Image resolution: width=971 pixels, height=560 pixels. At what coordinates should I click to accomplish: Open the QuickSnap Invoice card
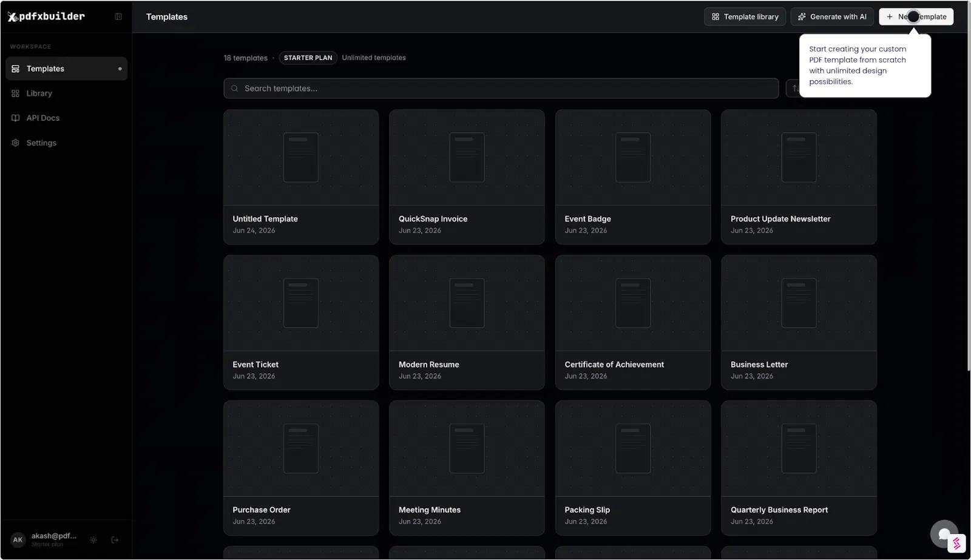(x=467, y=177)
